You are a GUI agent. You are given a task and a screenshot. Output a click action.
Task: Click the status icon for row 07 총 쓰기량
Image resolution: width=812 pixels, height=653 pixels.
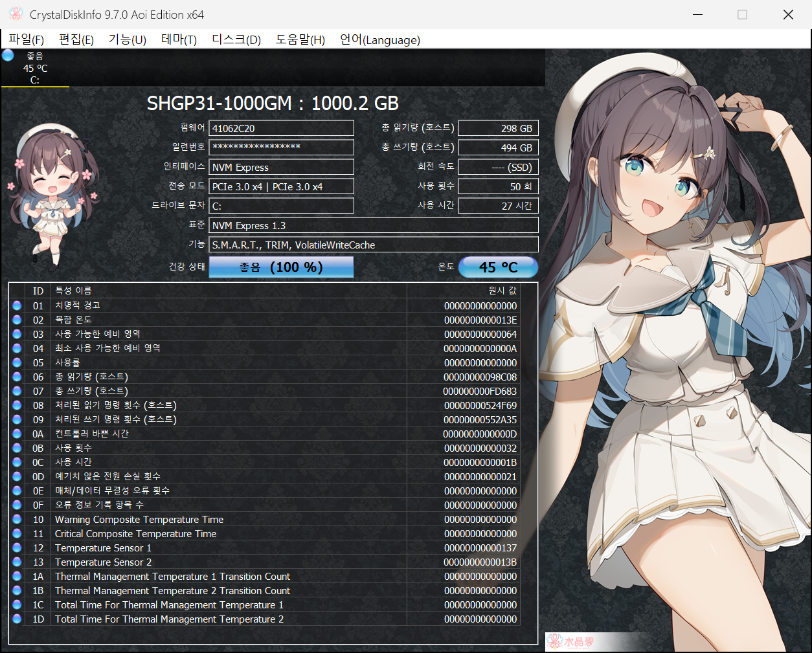click(17, 391)
